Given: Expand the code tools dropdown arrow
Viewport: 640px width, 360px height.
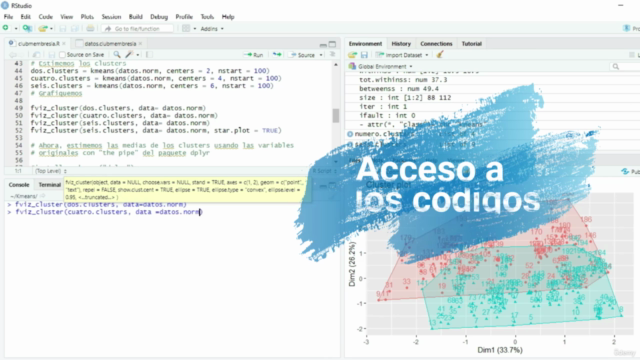Looking at the screenshot, I should (138, 55).
